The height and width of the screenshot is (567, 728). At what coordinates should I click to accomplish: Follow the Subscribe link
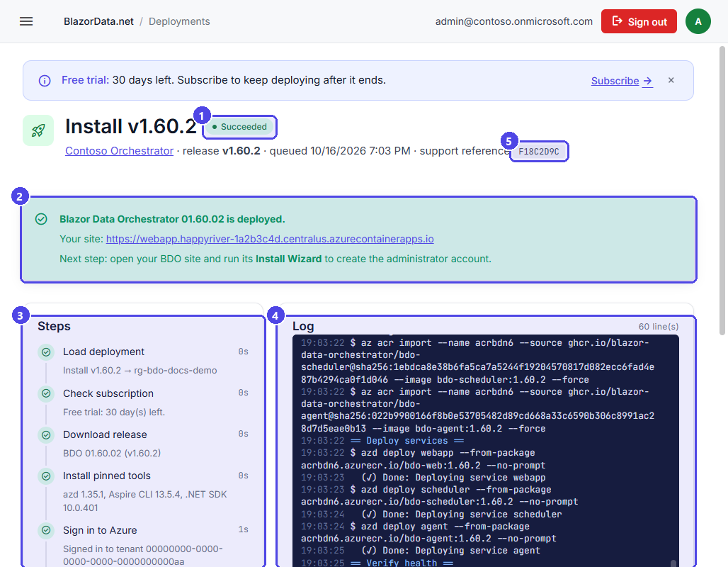[x=622, y=81]
